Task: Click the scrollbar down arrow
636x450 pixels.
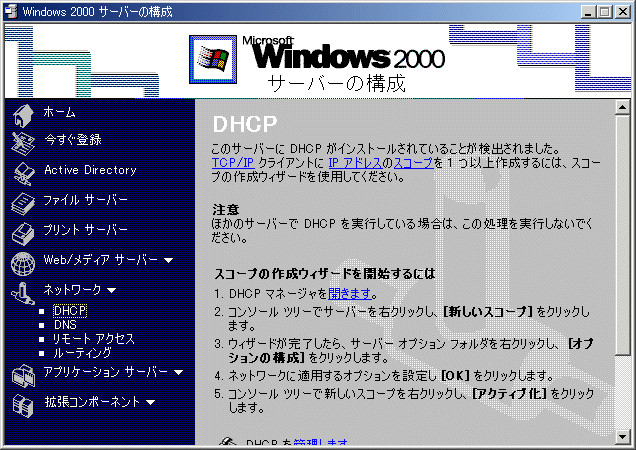Action: point(622,437)
